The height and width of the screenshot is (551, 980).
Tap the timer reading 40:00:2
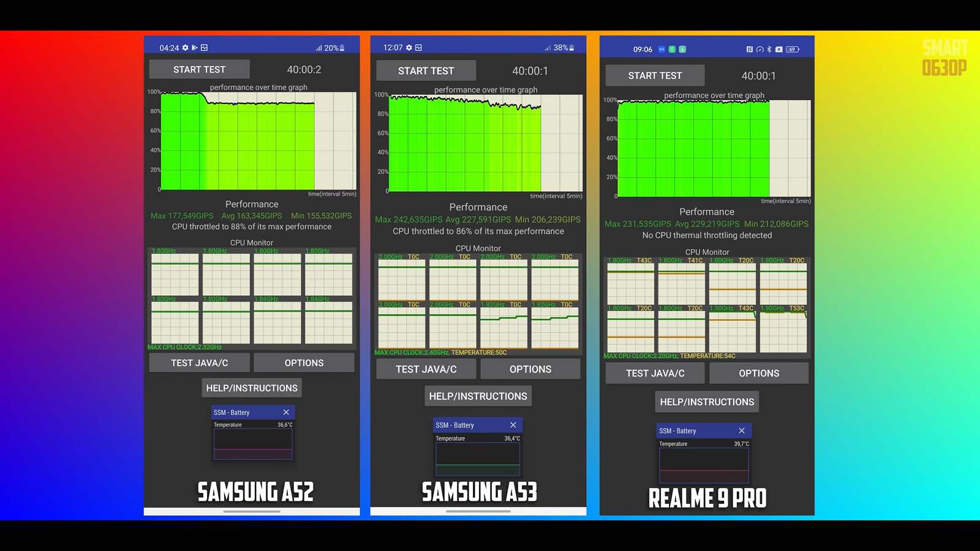[304, 70]
